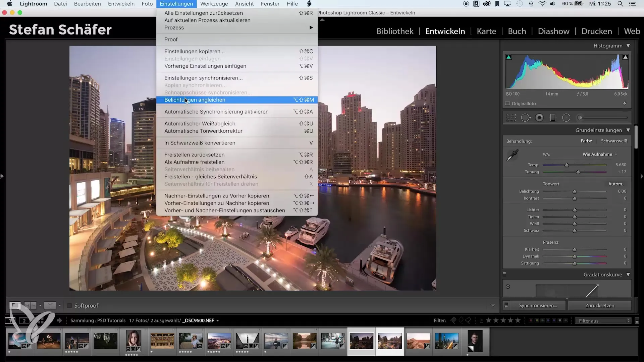
Task: Select the Radial Filter tool
Action: pos(566,118)
